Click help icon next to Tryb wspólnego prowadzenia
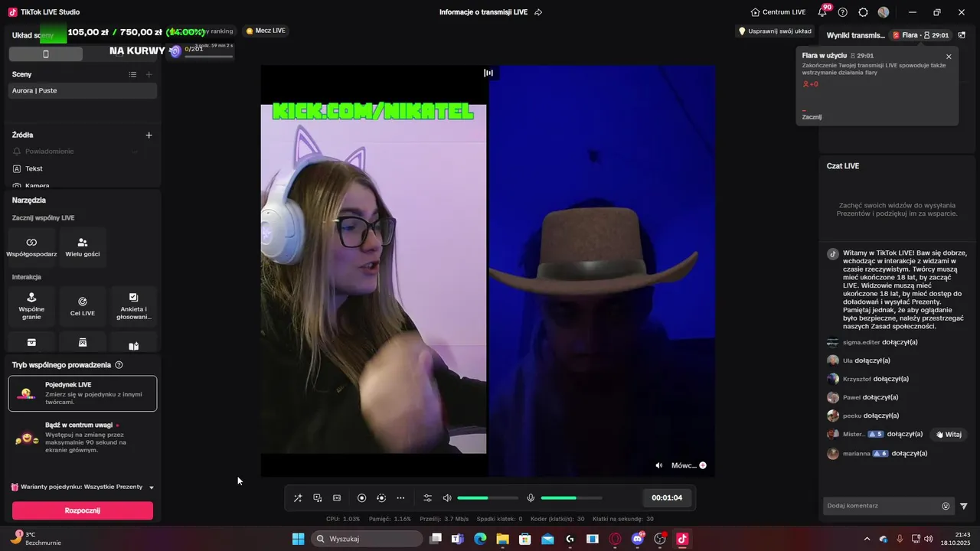This screenshot has height=551, width=980. pyautogui.click(x=119, y=365)
